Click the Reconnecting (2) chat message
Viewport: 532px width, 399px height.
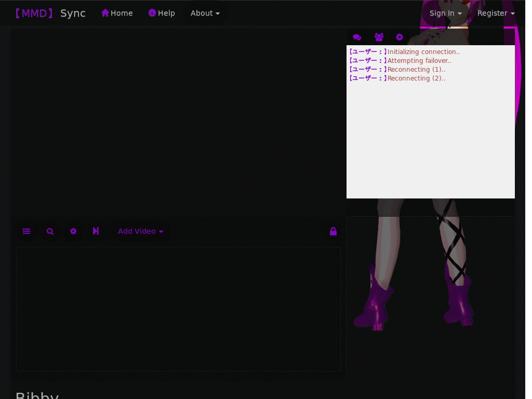416,78
